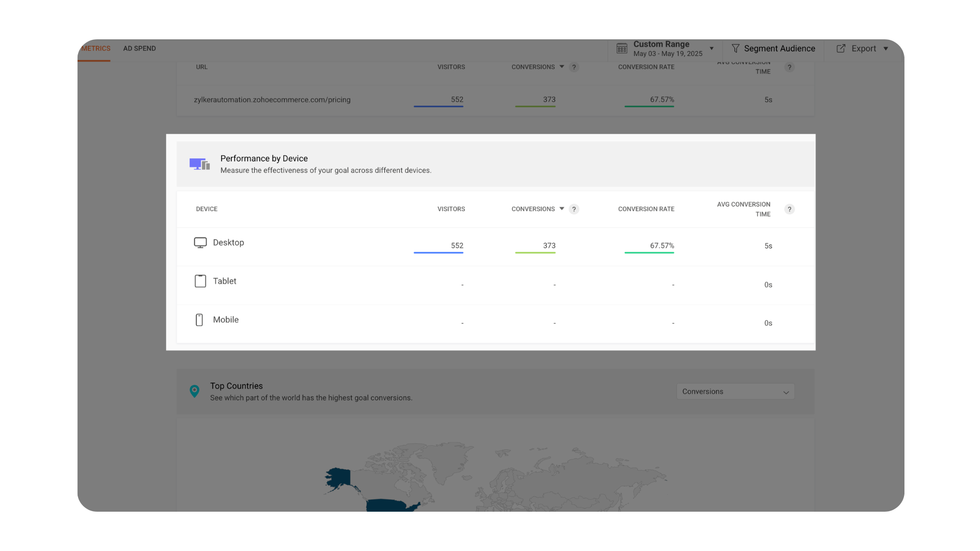
Task: Click the Performance by Device devices icon
Action: pos(200,164)
